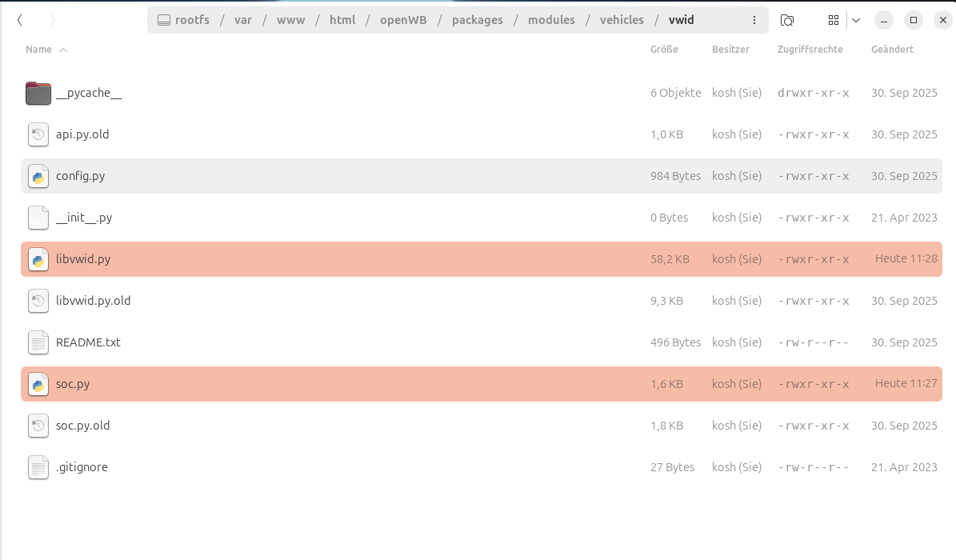Click the current vwid path segment

pyautogui.click(x=681, y=20)
